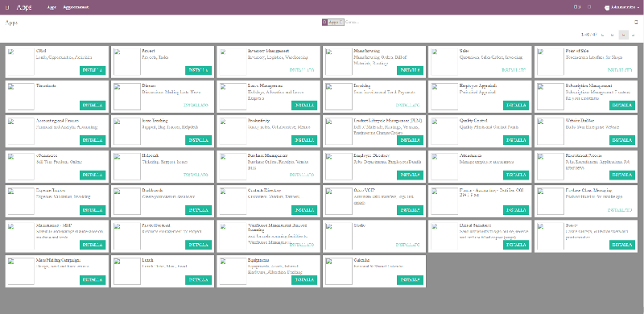Screen dimensions: 644x314
Task: Toggle advanced search options icon at right
Action: pyautogui.click(x=636, y=23)
